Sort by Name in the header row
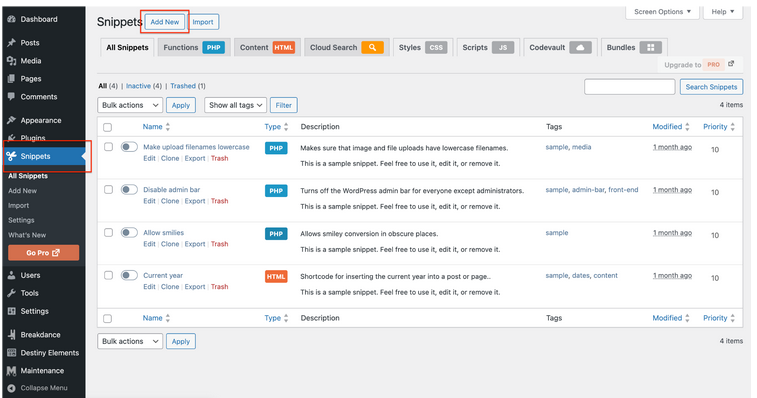Viewport: 757px width, 398px height. click(156, 127)
